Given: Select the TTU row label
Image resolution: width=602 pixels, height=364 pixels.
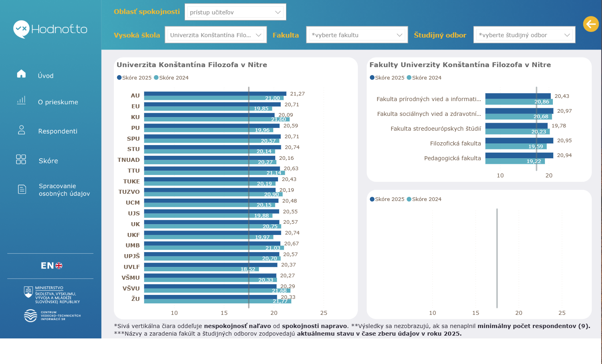Looking at the screenshot, I should tap(133, 171).
